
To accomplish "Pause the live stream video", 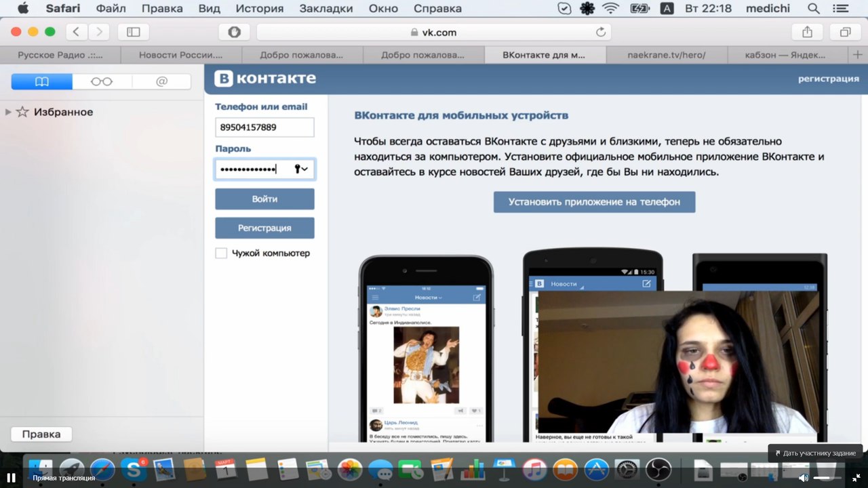I will [11, 477].
